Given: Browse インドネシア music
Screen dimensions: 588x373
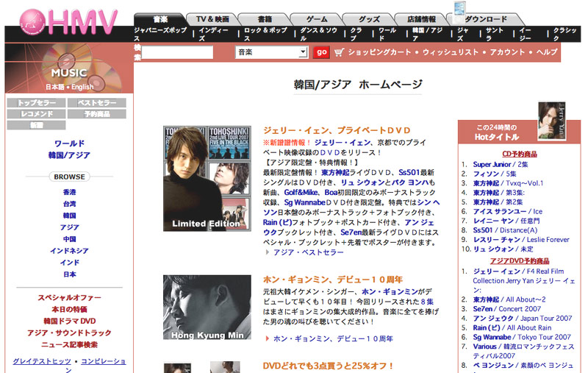Looking at the screenshot, I should tap(69, 251).
